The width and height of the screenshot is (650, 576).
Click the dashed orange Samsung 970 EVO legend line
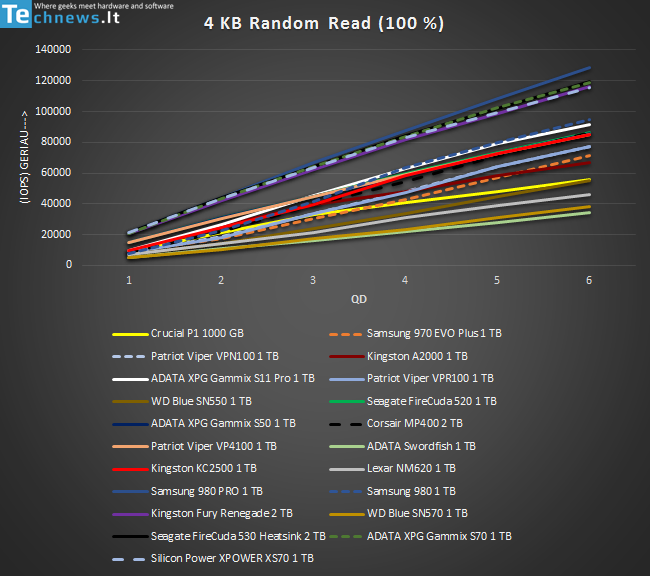point(346,334)
